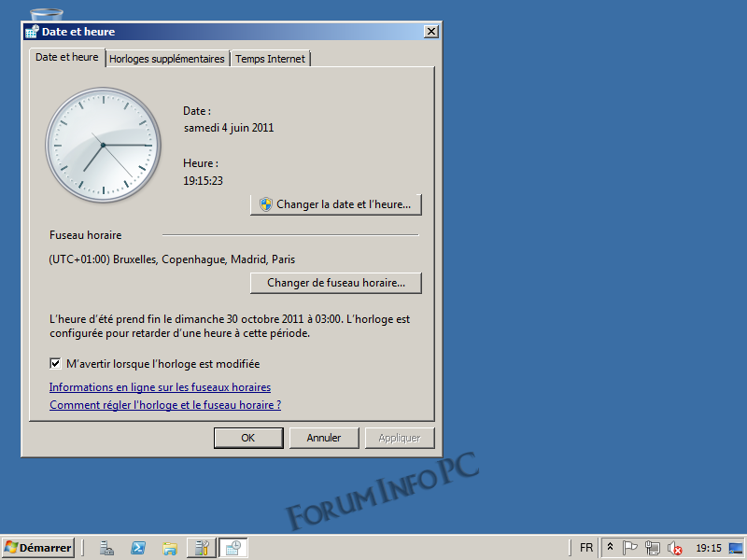
Task: Launch Windows PowerShell from the taskbar
Action: click(138, 548)
